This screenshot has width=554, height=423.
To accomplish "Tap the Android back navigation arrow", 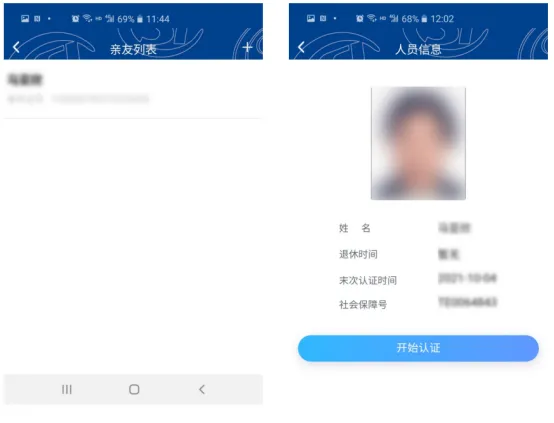I will click(x=202, y=389).
